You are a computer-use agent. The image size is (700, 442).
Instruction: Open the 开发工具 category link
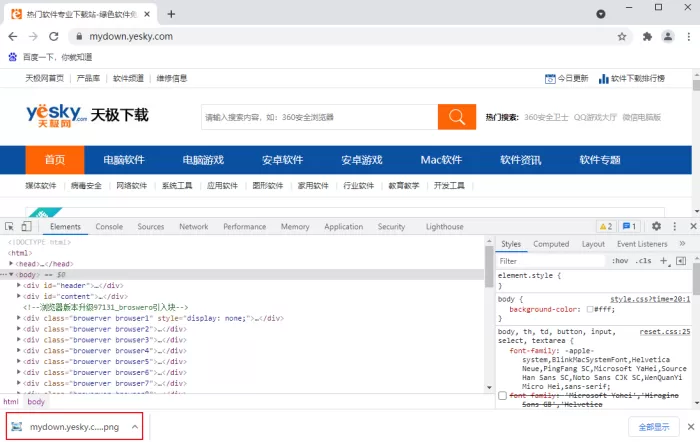(x=449, y=186)
